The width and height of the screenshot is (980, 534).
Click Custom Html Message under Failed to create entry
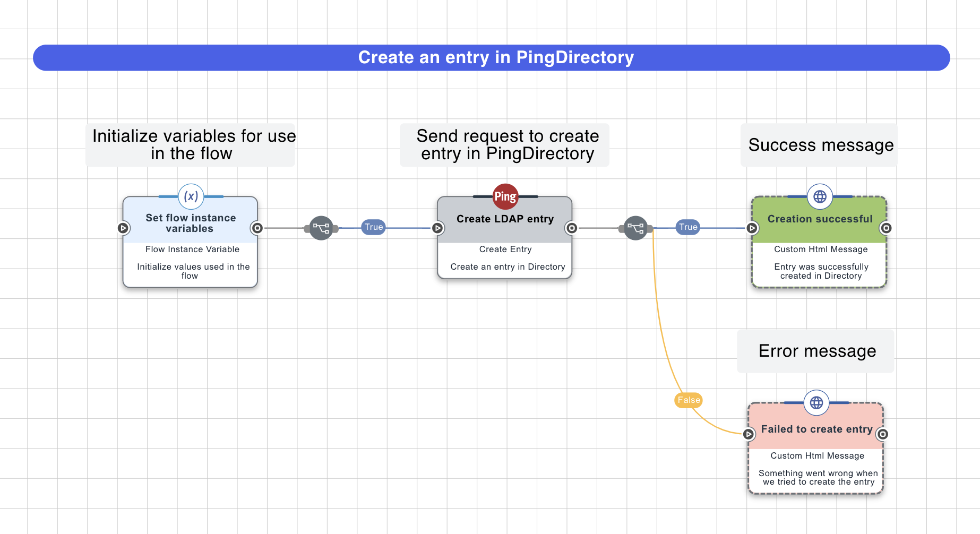click(818, 456)
